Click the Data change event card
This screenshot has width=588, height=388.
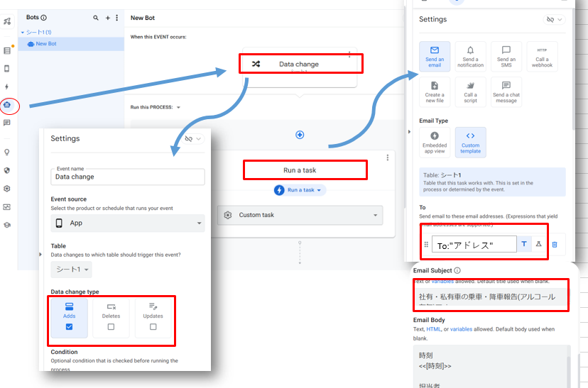pos(299,67)
